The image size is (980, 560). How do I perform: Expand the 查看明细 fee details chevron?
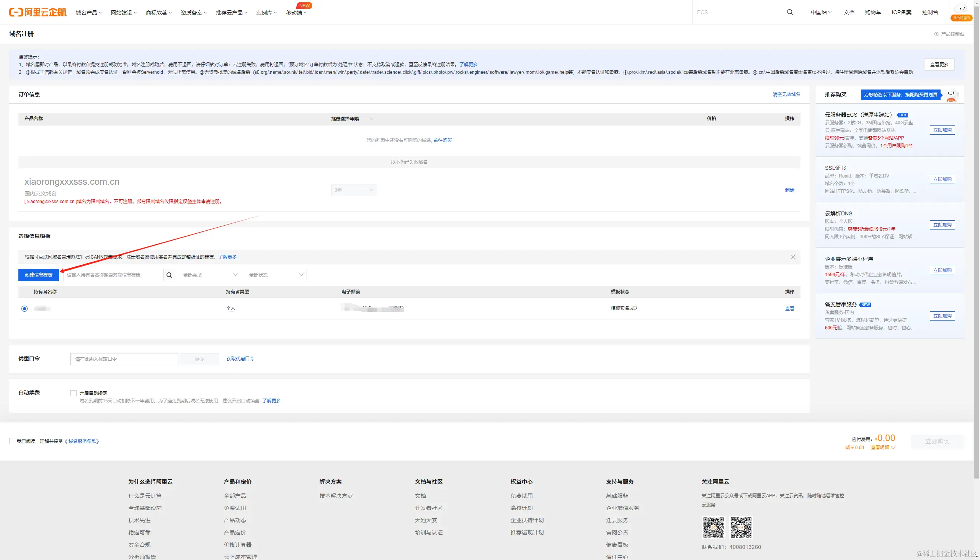coord(893,448)
